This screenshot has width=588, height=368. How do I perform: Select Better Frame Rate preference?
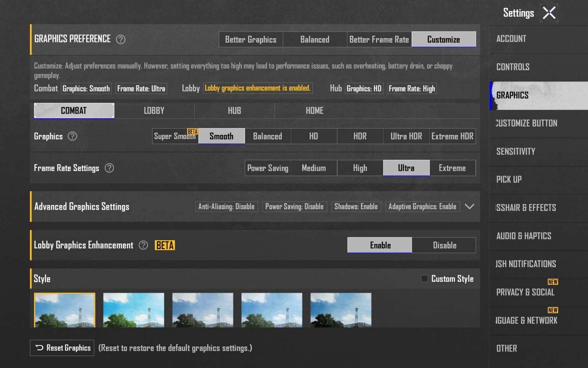[x=379, y=39]
